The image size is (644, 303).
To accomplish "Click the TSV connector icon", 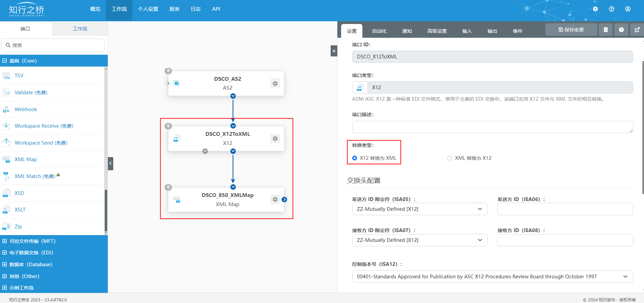I will tap(6, 76).
